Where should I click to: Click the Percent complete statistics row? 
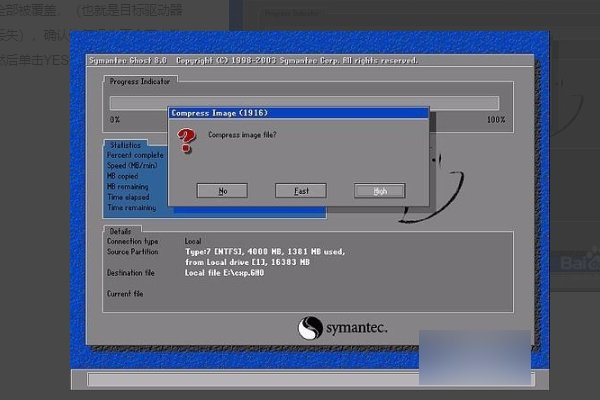click(x=135, y=155)
